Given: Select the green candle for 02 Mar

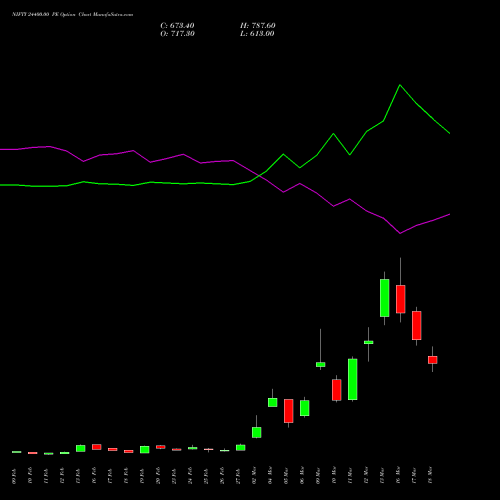Looking at the screenshot, I should point(256,432).
